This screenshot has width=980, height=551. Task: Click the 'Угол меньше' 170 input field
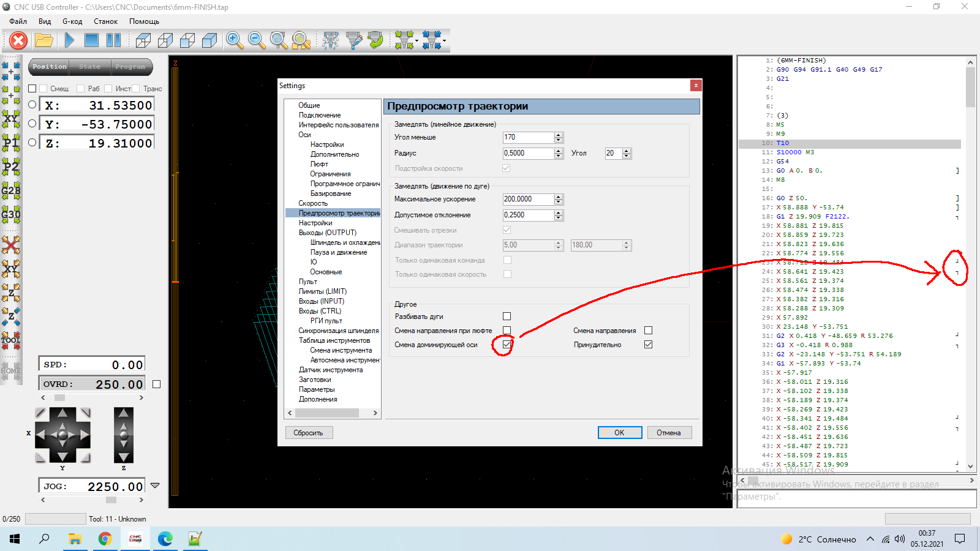[x=528, y=138]
